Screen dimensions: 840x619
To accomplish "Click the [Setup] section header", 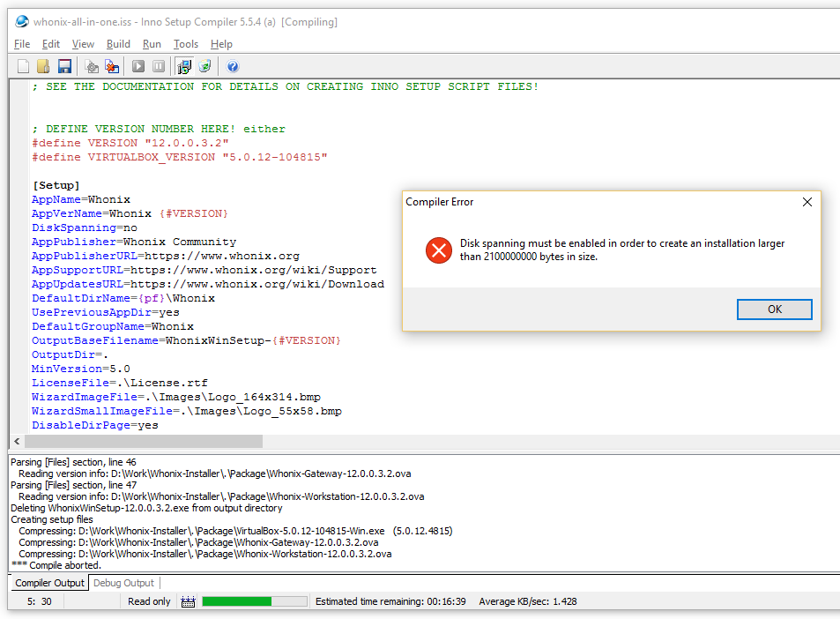I will pyautogui.click(x=56, y=185).
